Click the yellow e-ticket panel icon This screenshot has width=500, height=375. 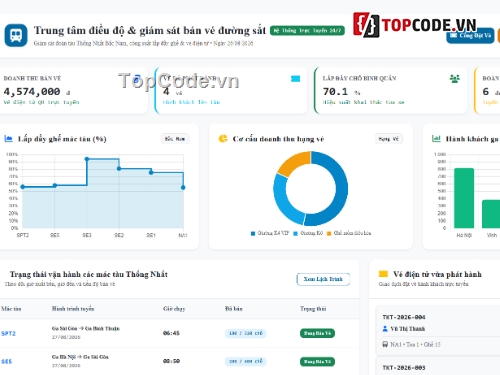pyautogui.click(x=383, y=274)
